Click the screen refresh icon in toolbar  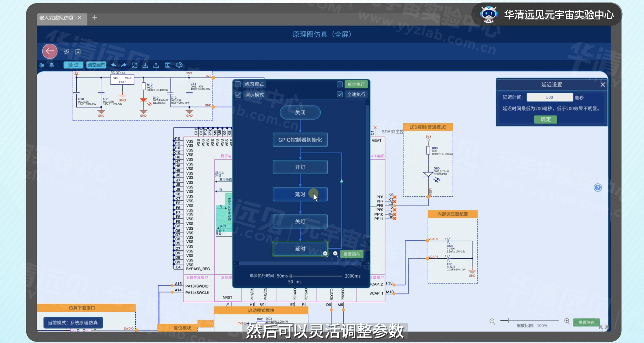coord(179,65)
